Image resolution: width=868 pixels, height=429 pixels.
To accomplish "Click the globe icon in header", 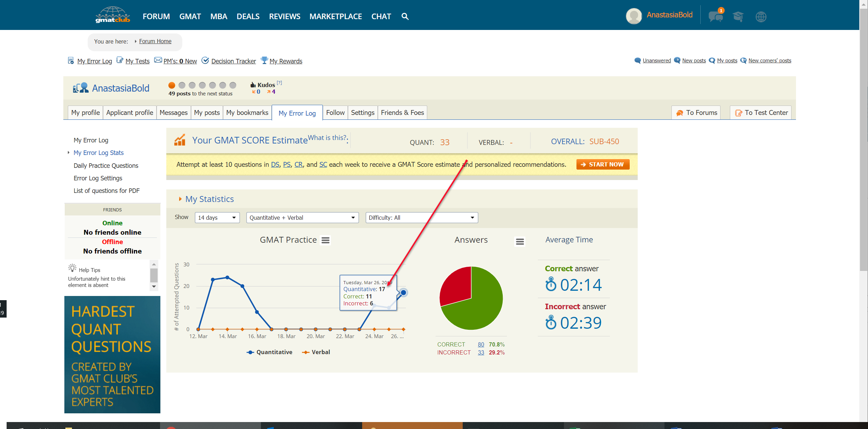I will click(x=761, y=16).
